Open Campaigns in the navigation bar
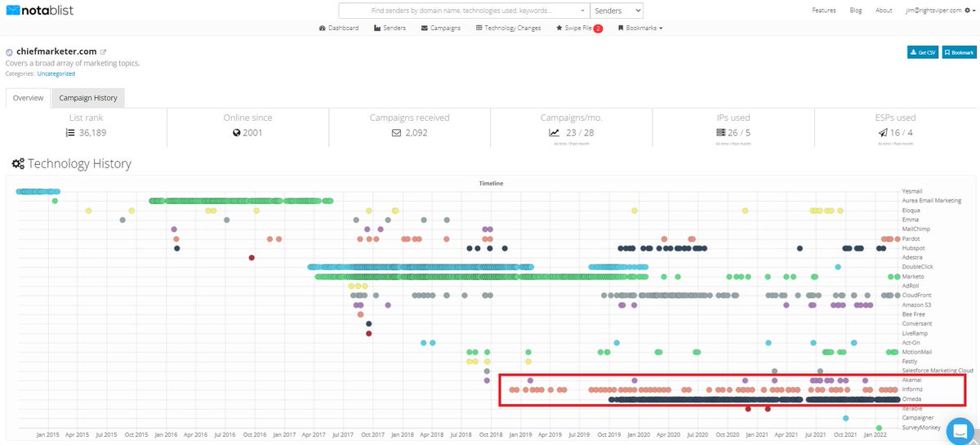Screen dimensions: 980x445 [x=440, y=28]
